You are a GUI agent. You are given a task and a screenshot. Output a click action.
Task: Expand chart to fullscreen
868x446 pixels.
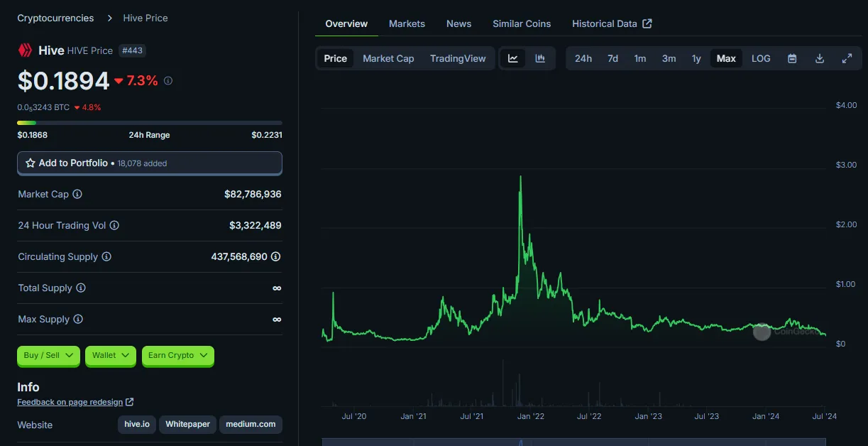coord(847,58)
